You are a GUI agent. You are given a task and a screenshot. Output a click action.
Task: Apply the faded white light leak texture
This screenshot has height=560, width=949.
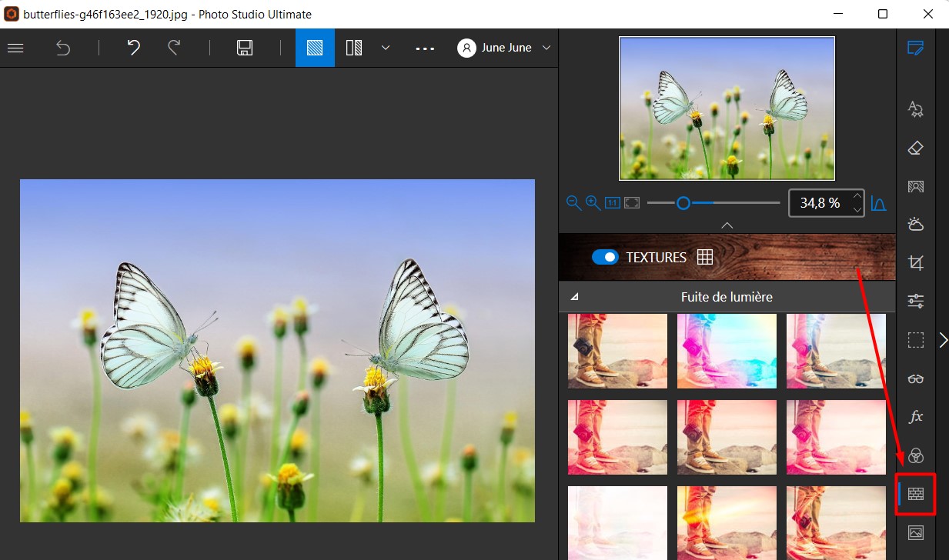(617, 523)
